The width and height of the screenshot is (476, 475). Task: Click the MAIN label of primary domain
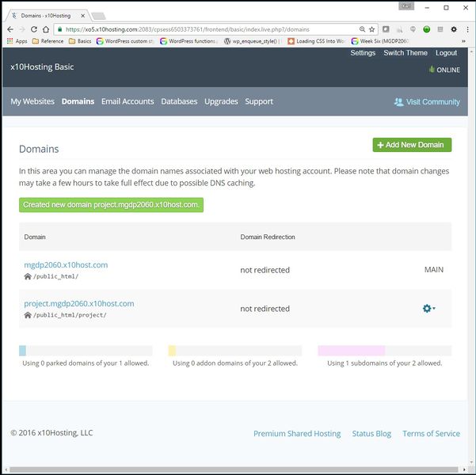(434, 269)
